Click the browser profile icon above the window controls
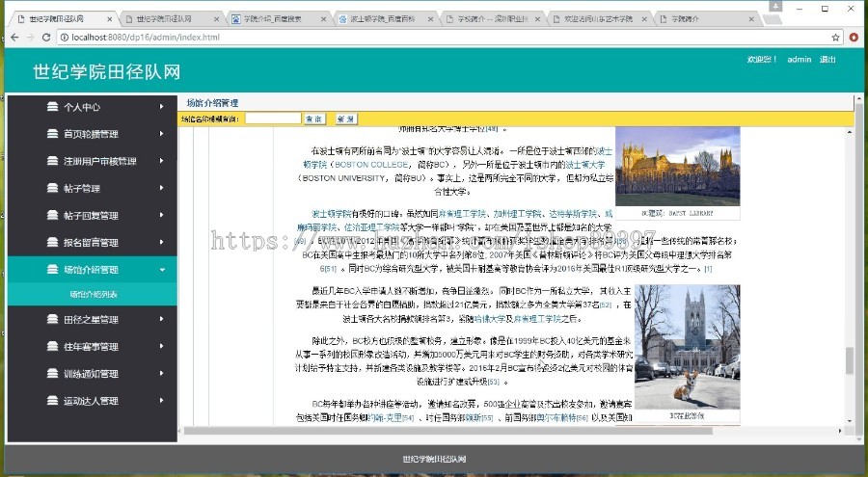Image resolution: width=868 pixels, height=477 pixels. [775, 7]
